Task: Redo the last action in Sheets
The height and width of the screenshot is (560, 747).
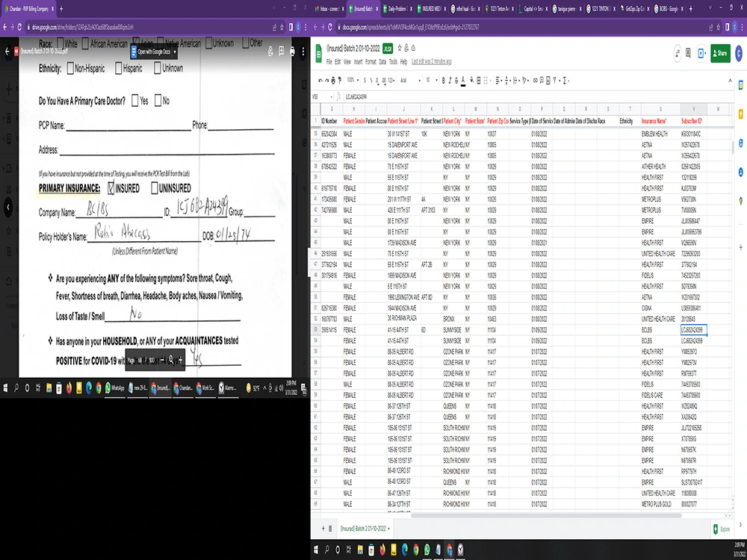Action: click(x=326, y=81)
